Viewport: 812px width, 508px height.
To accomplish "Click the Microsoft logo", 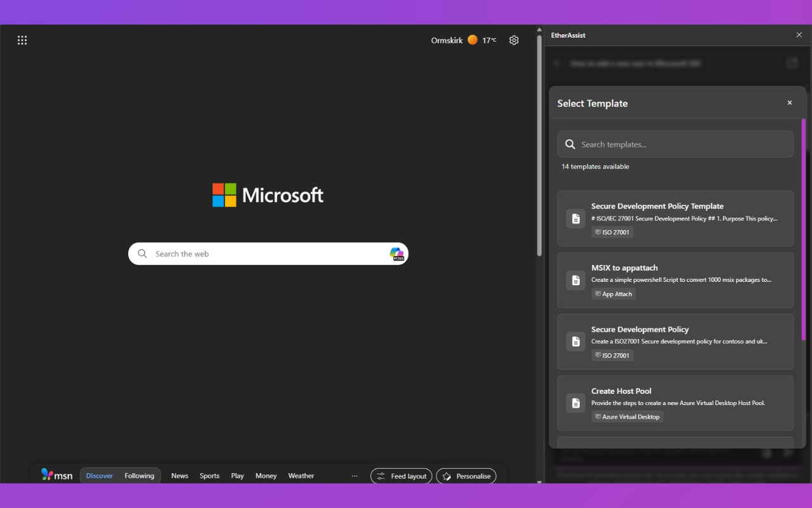I will coord(268,195).
